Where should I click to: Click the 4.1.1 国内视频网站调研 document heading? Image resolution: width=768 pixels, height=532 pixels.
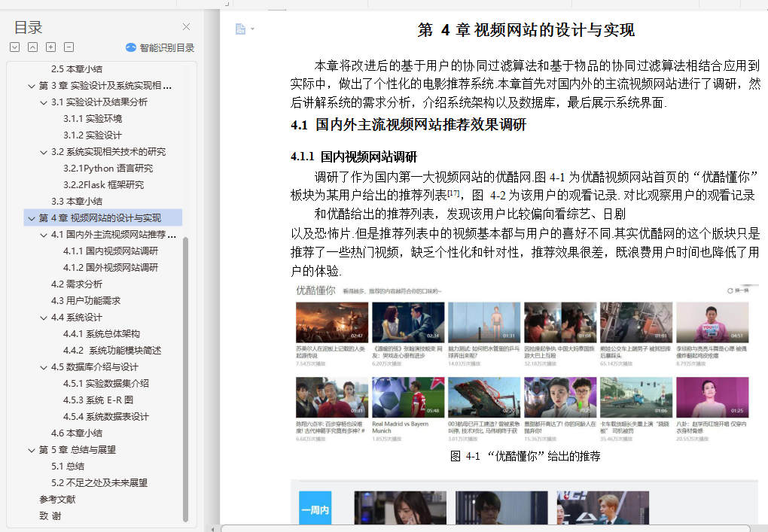coord(354,157)
